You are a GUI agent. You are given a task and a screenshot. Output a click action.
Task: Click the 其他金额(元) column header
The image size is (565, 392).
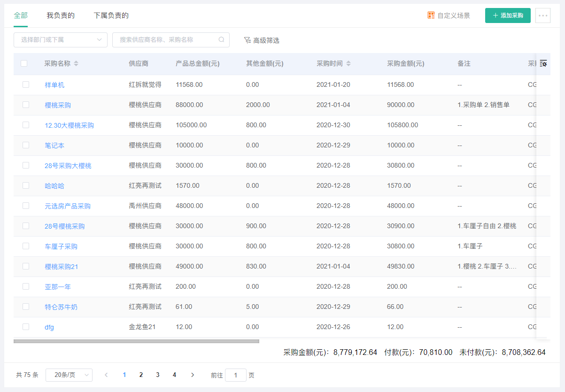[264, 63]
